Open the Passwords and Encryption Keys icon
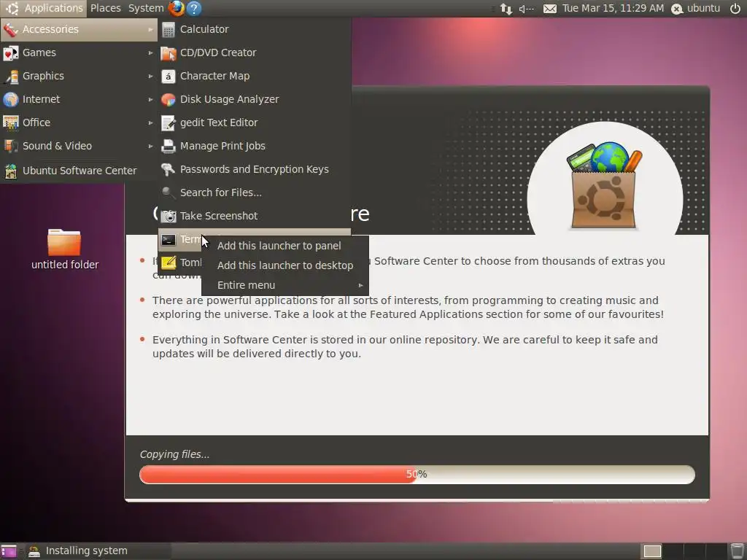The height and width of the screenshot is (560, 747). 169,169
